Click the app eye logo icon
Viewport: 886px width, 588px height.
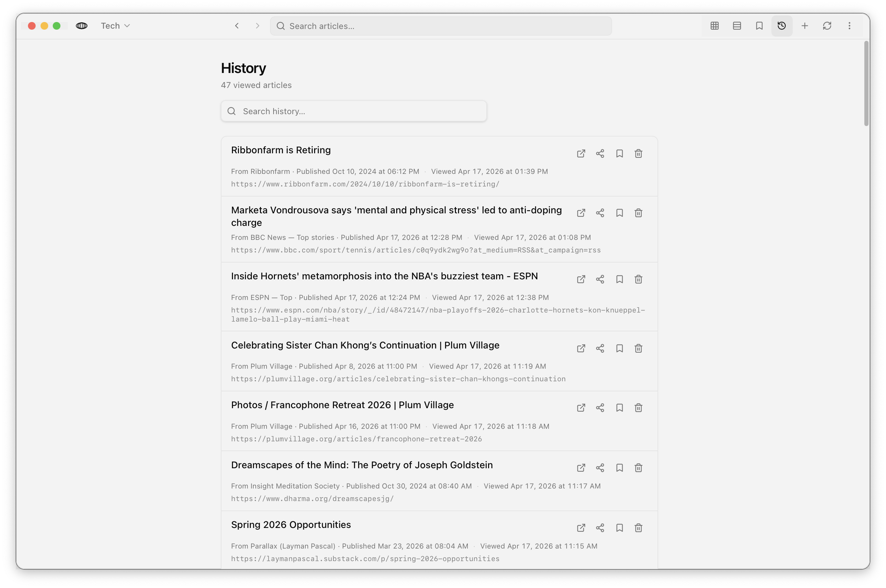(x=81, y=26)
